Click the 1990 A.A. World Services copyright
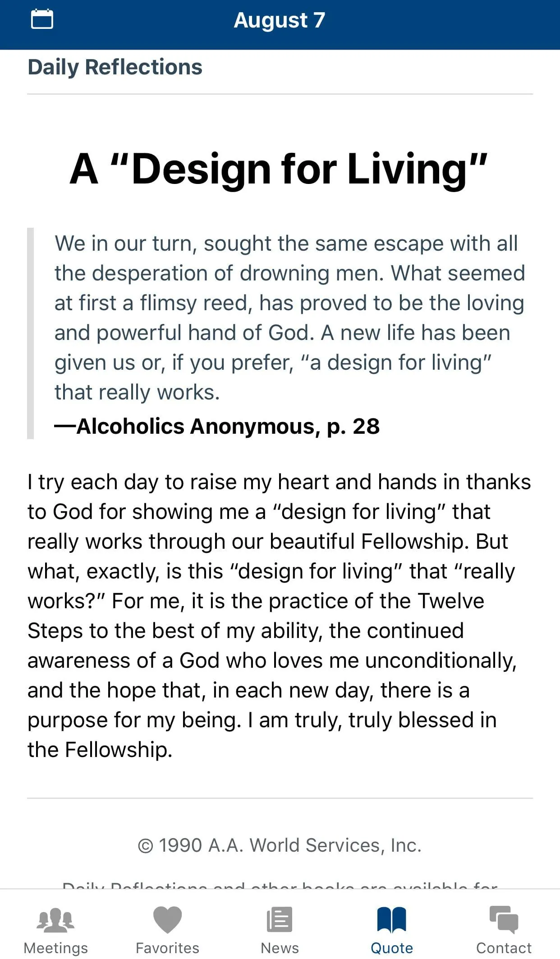Viewport: 560px width, 959px height. [x=280, y=845]
